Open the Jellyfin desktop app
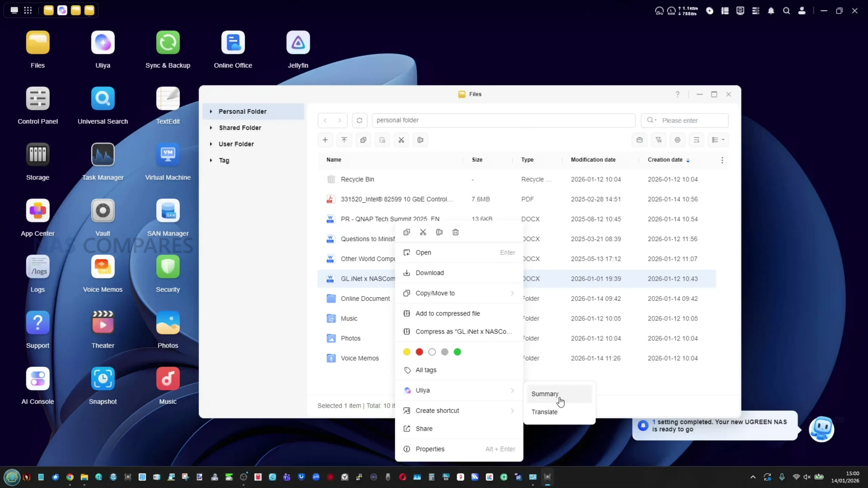This screenshot has height=488, width=868. (298, 43)
